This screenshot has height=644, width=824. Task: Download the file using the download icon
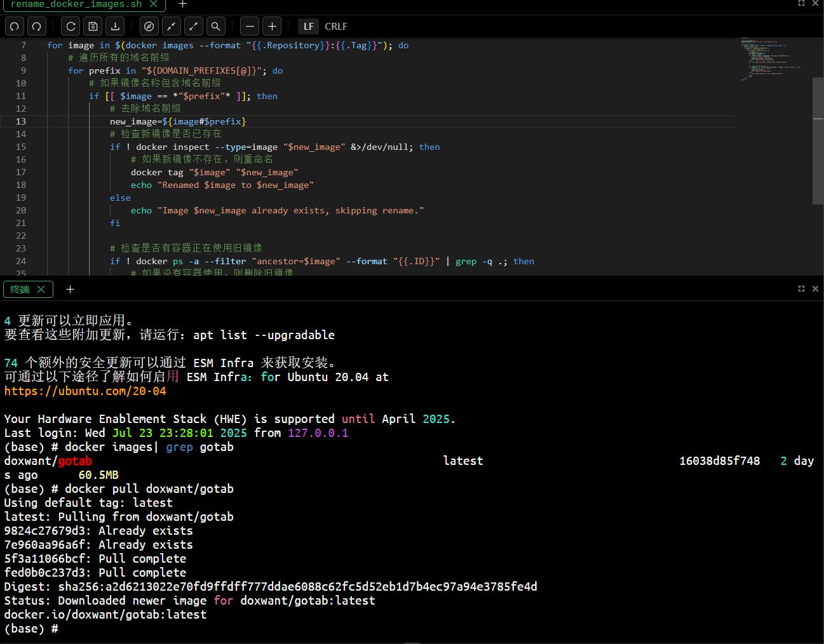(x=115, y=27)
